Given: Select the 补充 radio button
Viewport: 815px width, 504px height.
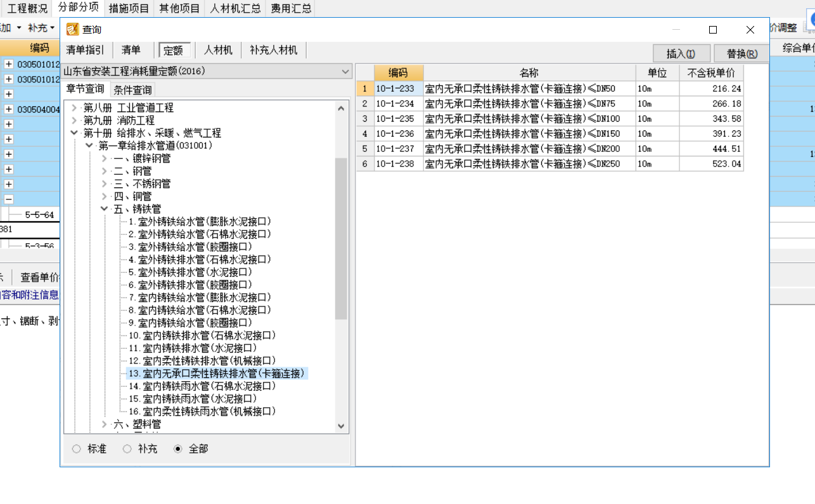Looking at the screenshot, I should tap(127, 449).
